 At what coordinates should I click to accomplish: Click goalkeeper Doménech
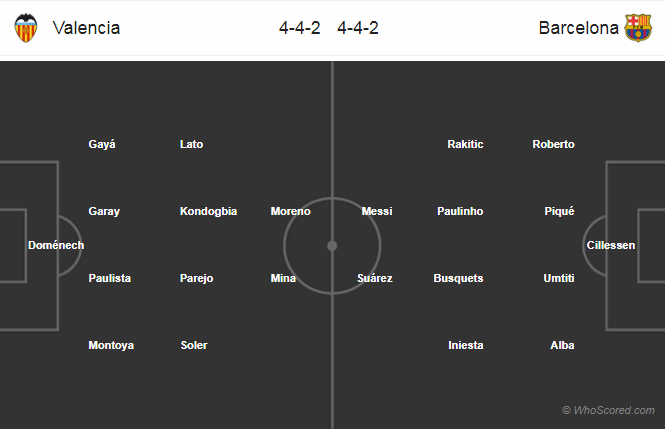tap(56, 246)
